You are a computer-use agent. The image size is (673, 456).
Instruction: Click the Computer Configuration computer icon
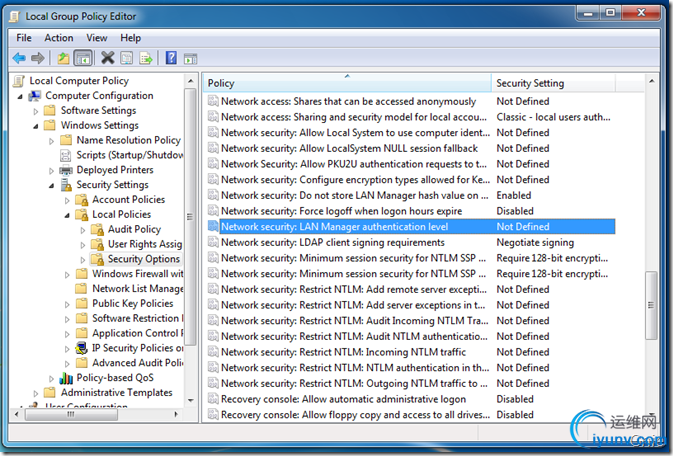(35, 96)
